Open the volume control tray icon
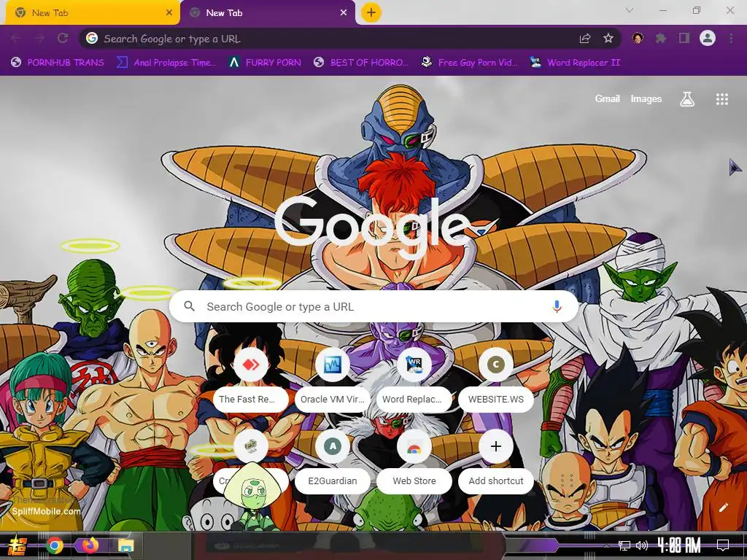Viewport: 747px width, 560px height. tap(642, 545)
